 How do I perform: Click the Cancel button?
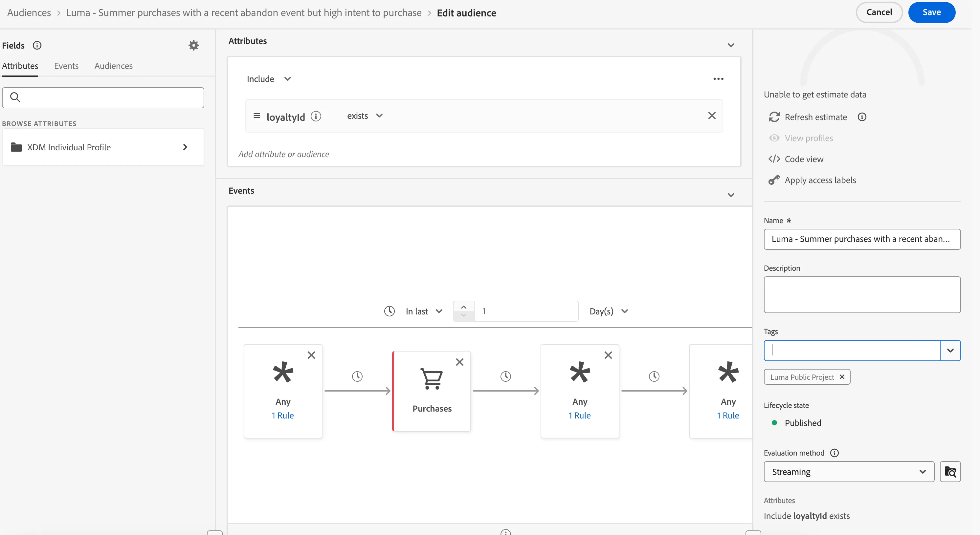click(879, 12)
